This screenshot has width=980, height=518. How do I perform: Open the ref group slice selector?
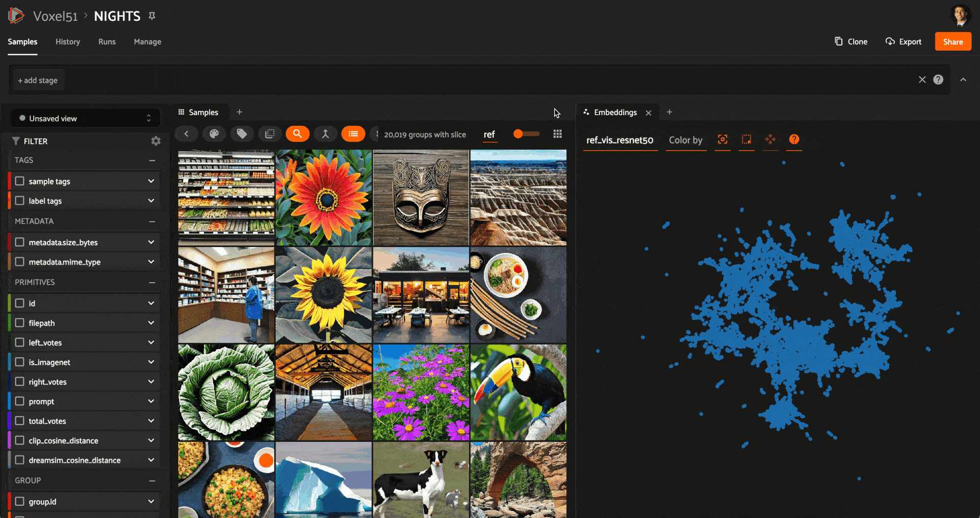click(x=489, y=134)
